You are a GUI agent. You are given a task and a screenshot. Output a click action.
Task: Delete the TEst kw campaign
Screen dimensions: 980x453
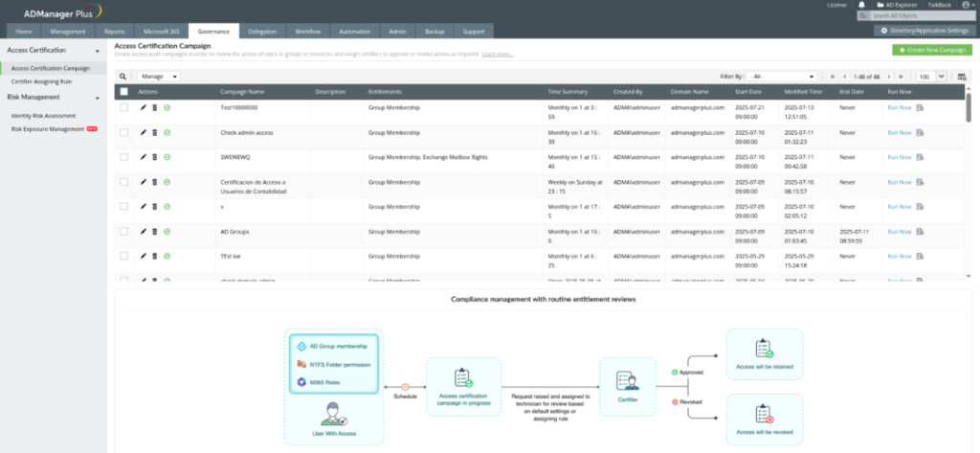[x=155, y=257]
